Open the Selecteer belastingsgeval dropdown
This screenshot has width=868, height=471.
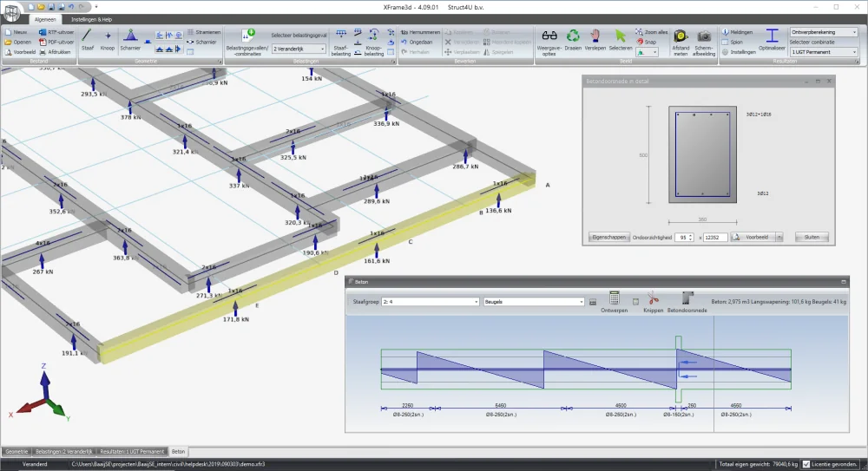299,49
